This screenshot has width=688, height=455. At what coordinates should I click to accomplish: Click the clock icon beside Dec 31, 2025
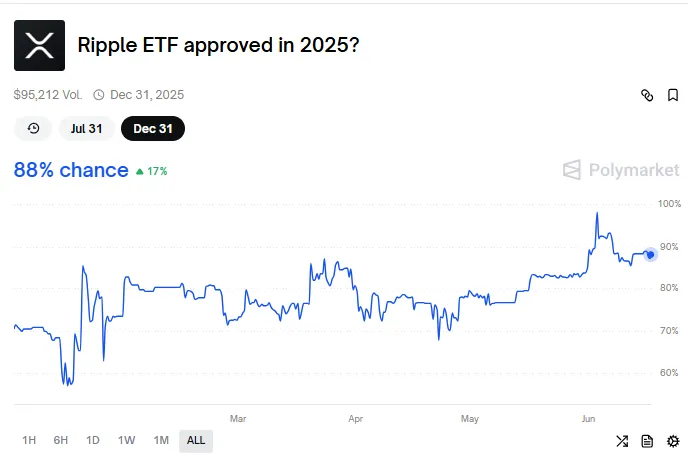coord(99,95)
